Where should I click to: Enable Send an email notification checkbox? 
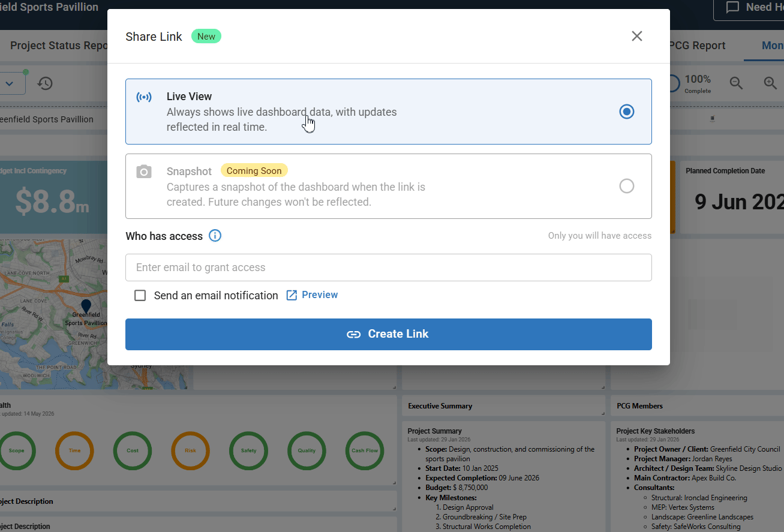pos(140,295)
